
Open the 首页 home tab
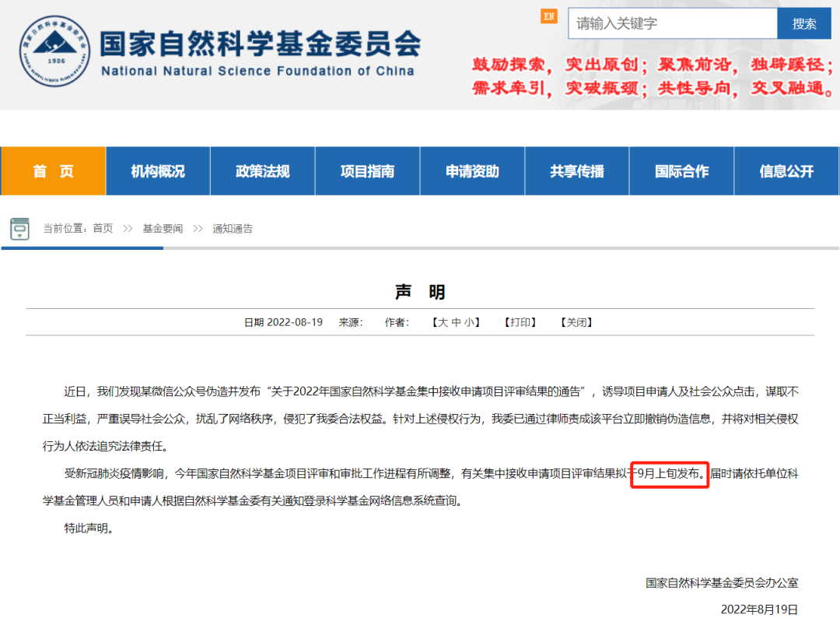click(53, 171)
